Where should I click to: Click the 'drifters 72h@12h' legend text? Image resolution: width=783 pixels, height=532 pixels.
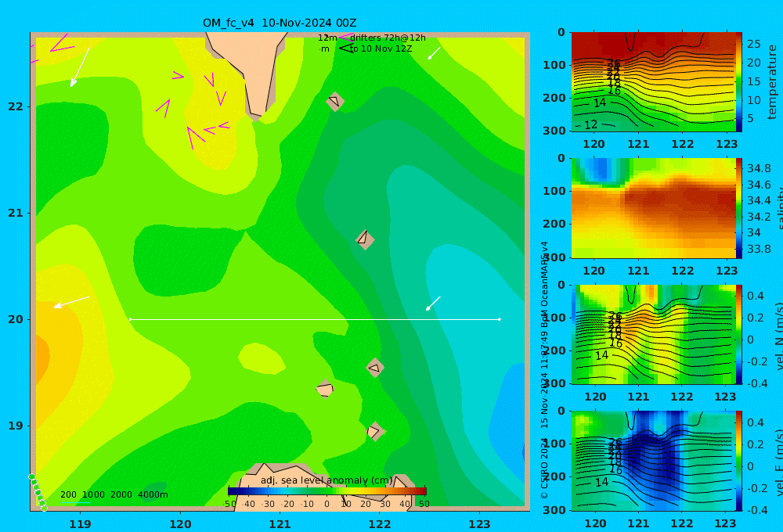point(388,38)
